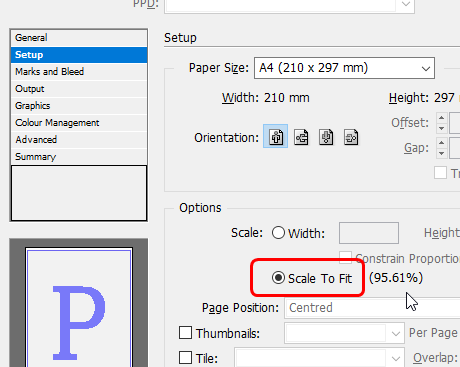The image size is (460, 367).
Task: Decrease the Offset value with down arrow
Action: tap(441, 128)
